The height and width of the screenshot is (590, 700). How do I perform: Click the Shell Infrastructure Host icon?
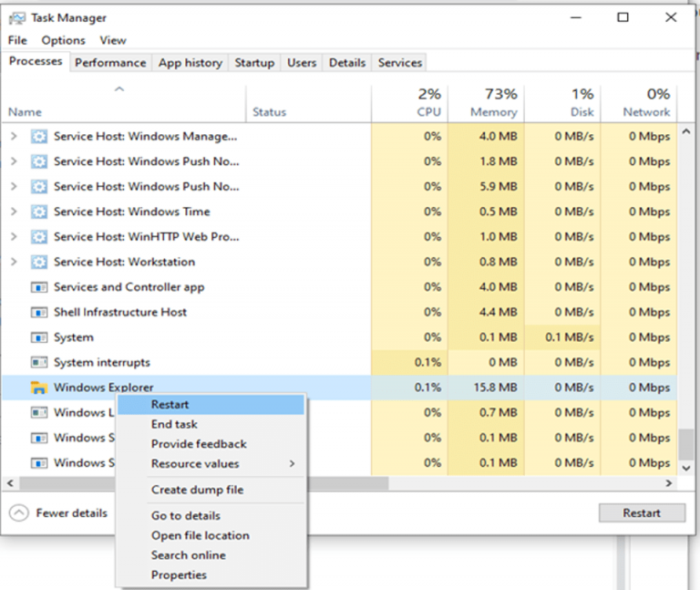(x=38, y=312)
